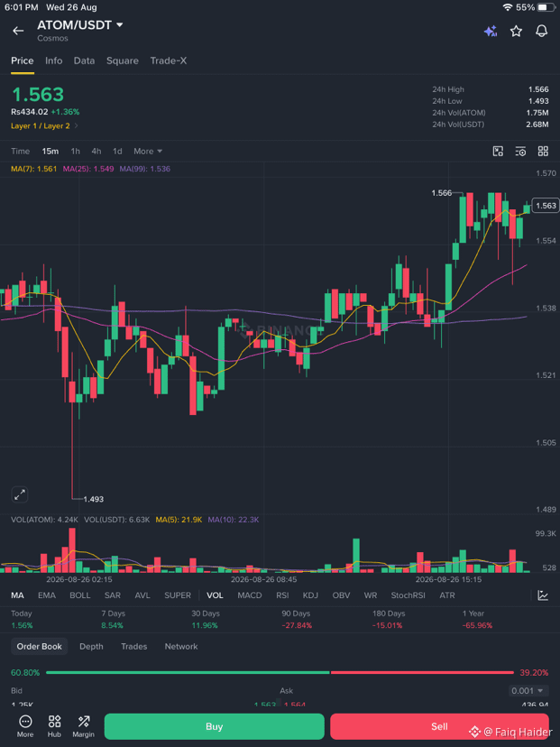The image size is (560, 747).
Task: Tap the MA(99): 1.536 readout
Action: pos(145,169)
